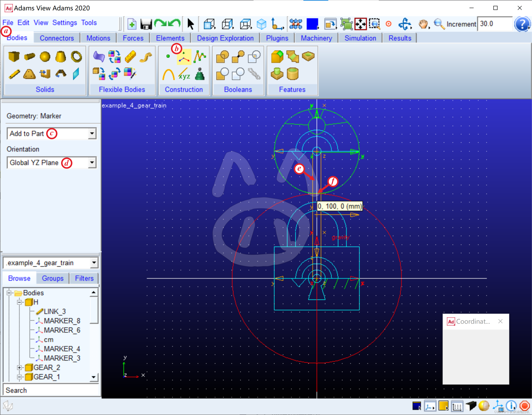Open the File menu
Image resolution: width=532 pixels, height=415 pixels.
click(x=8, y=23)
